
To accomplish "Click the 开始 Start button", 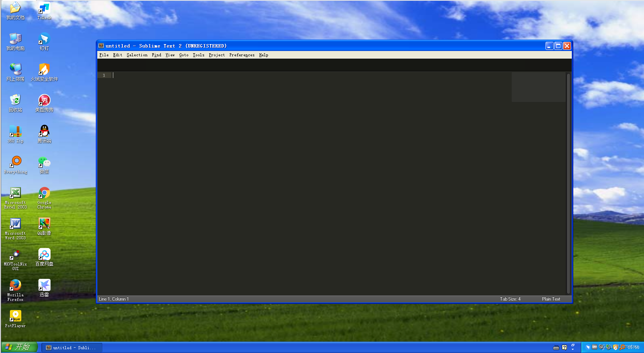I will [x=19, y=347].
